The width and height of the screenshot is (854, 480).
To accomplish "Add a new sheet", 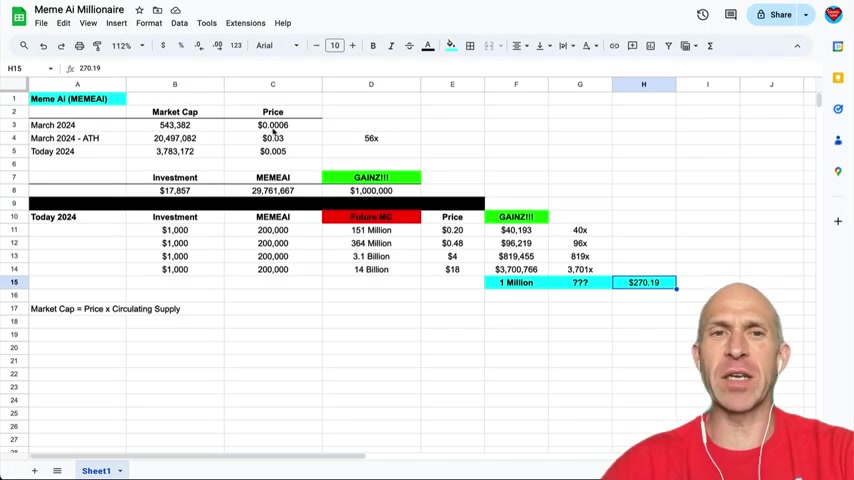I will coord(34,471).
